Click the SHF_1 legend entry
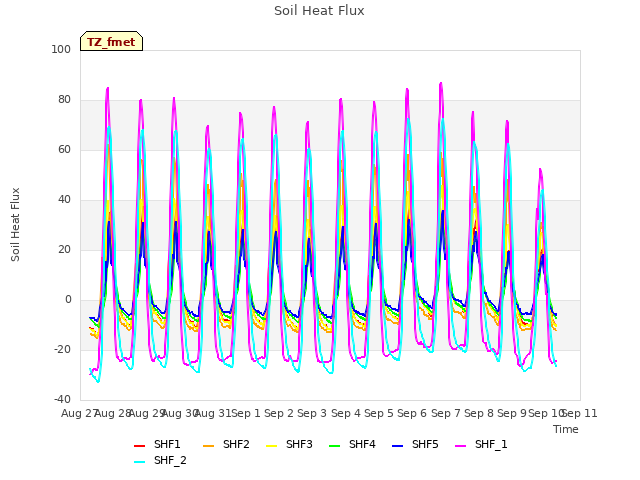The image size is (640, 480). tap(481, 444)
